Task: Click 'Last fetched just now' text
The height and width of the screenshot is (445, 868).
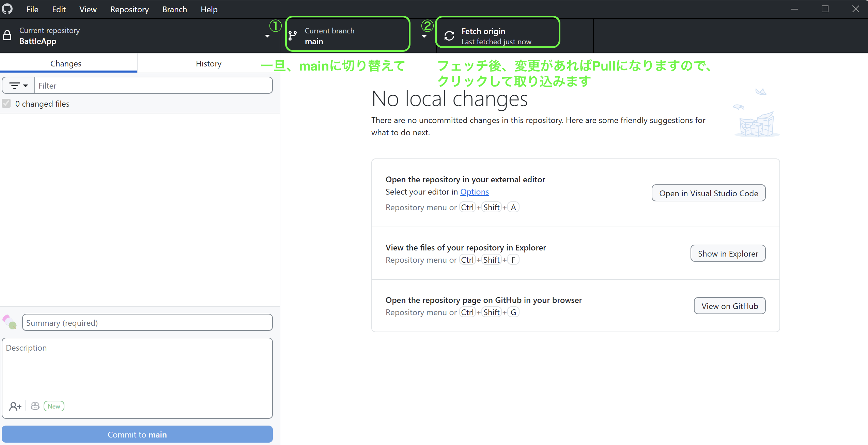Action: click(x=496, y=42)
